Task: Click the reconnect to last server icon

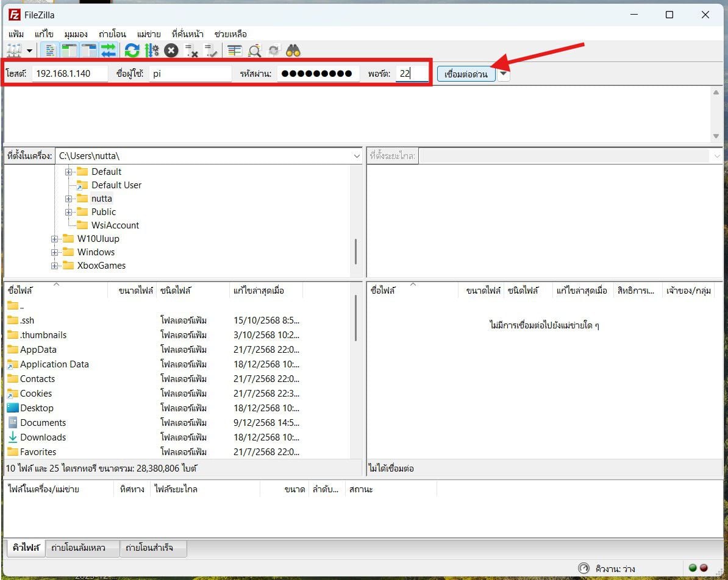Action: point(210,50)
